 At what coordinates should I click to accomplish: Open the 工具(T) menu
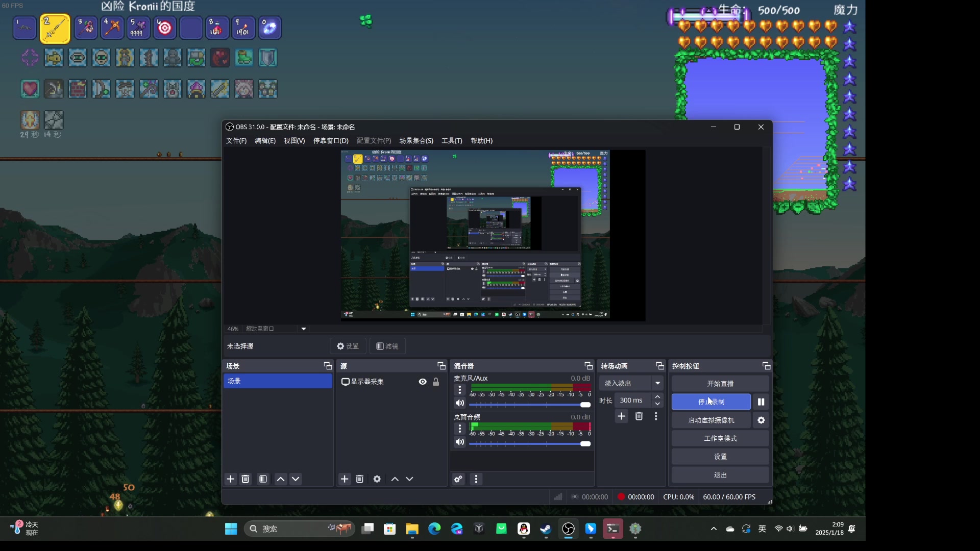(x=452, y=141)
